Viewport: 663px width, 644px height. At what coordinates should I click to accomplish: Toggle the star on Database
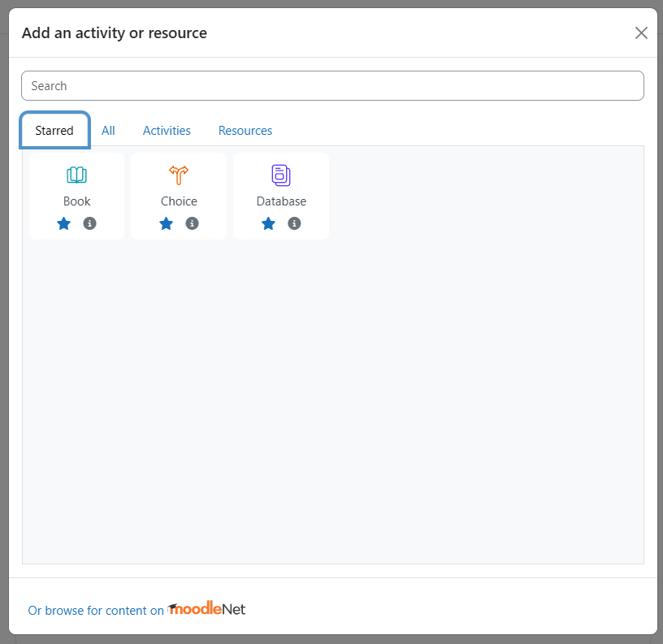pyautogui.click(x=268, y=223)
